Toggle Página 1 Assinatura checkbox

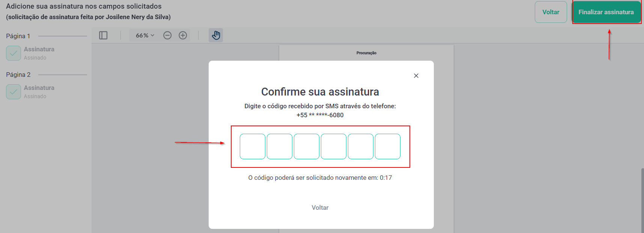[14, 53]
